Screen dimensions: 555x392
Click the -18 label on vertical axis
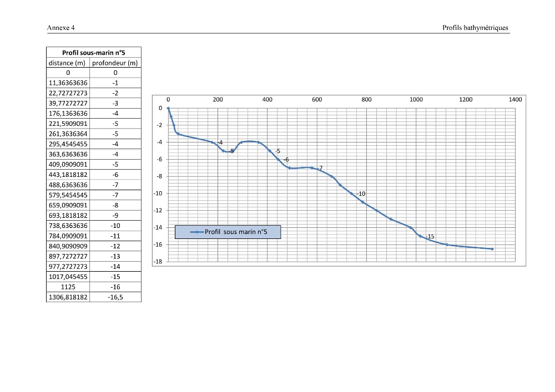[158, 262]
